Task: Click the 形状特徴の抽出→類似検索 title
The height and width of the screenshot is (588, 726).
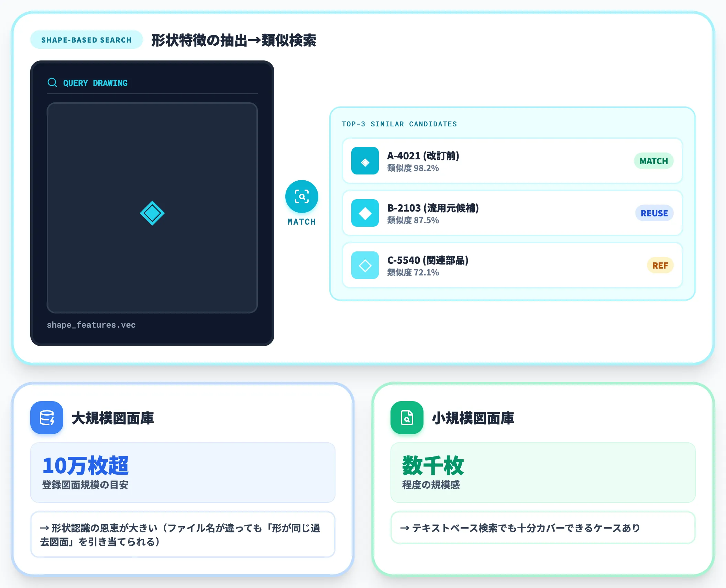Action: tap(234, 40)
